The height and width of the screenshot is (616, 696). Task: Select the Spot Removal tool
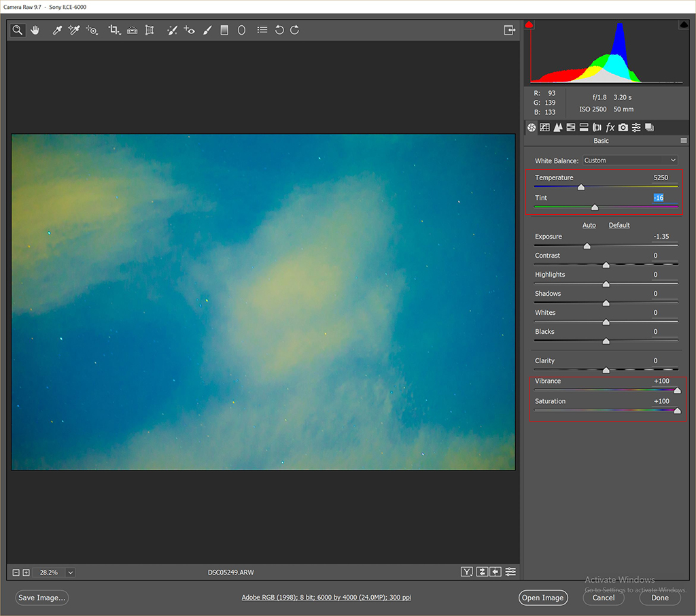tap(173, 30)
